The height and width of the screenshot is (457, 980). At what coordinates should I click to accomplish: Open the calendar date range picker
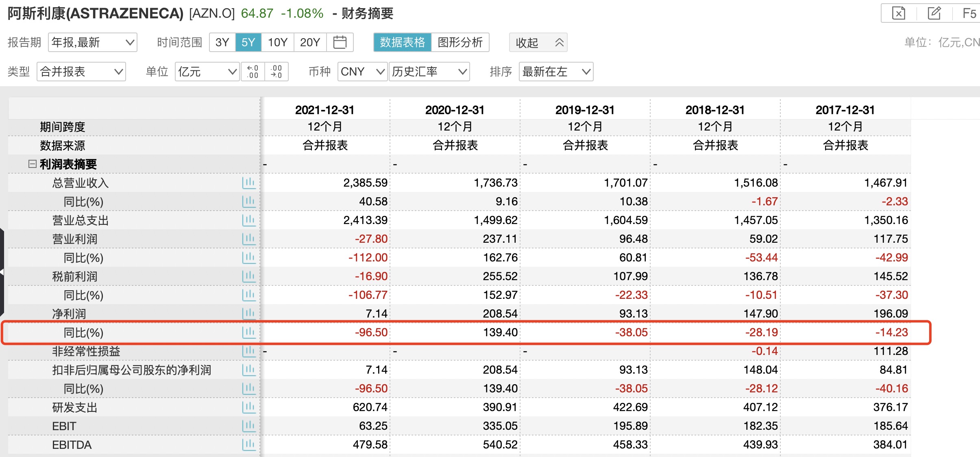340,42
